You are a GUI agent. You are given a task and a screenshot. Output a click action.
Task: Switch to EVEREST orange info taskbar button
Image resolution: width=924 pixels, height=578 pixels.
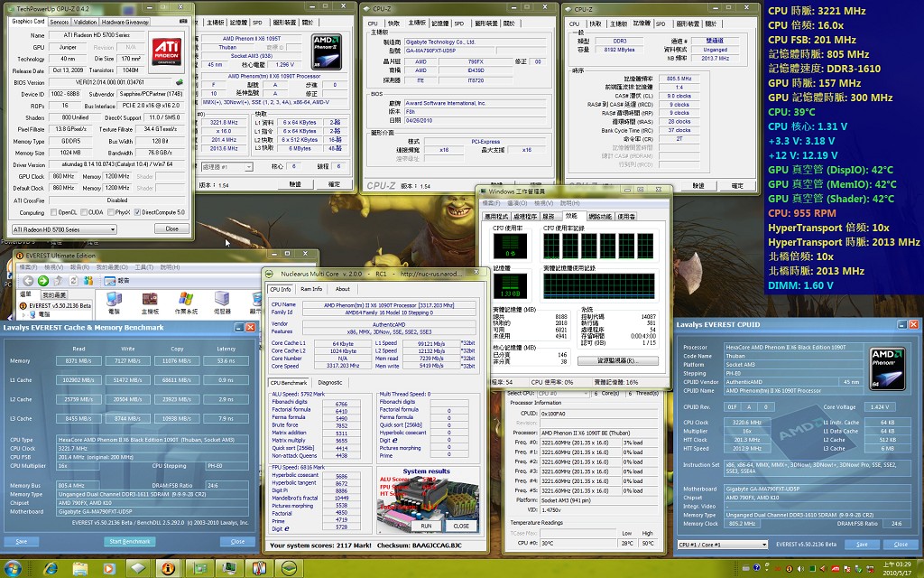pyautogui.click(x=168, y=569)
